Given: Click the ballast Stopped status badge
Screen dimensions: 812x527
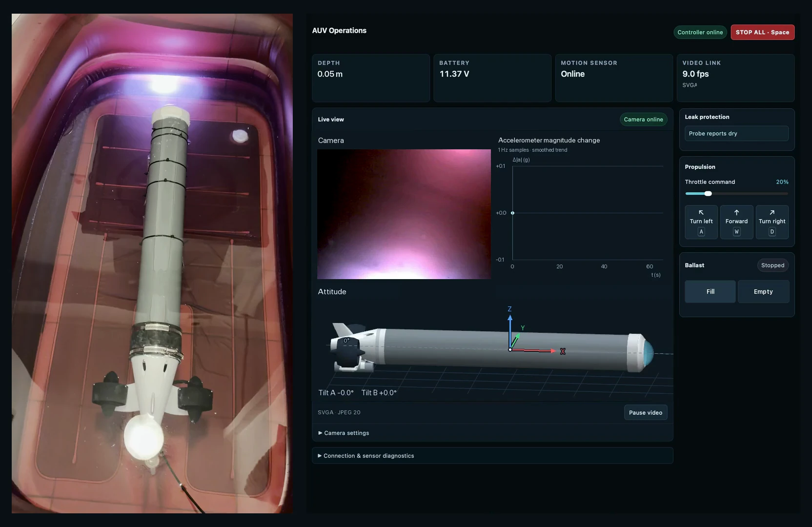Looking at the screenshot, I should 772,265.
